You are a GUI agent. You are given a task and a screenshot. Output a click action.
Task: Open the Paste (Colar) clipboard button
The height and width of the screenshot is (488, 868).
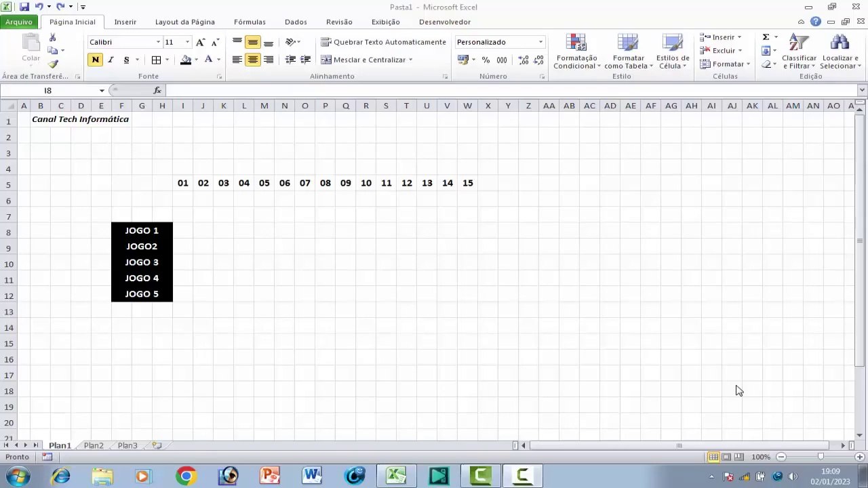[x=31, y=49]
